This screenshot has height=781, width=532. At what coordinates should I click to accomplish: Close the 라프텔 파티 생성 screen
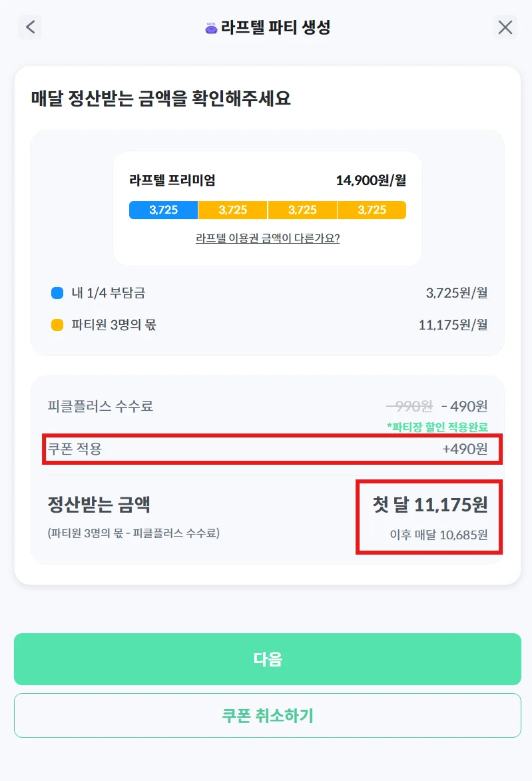click(505, 27)
